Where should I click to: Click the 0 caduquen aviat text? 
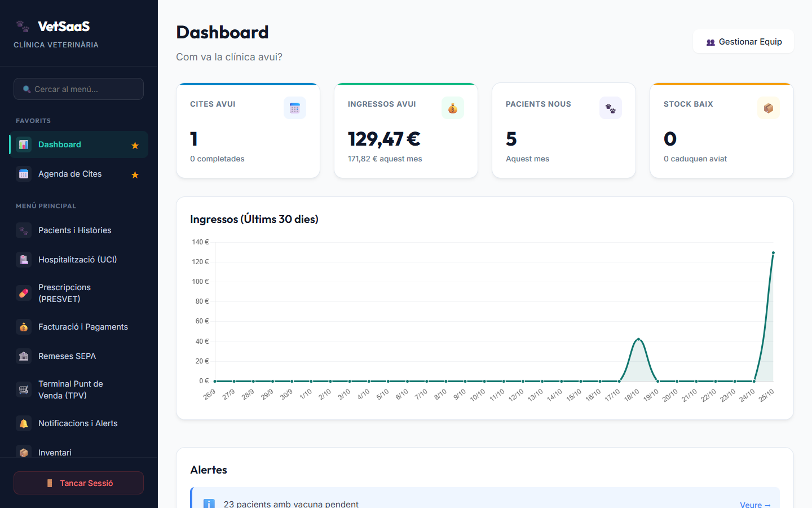tap(695, 159)
